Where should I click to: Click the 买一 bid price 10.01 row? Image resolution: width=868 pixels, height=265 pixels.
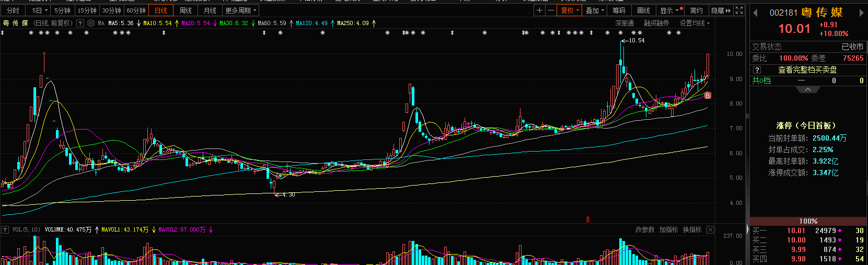(x=808, y=231)
